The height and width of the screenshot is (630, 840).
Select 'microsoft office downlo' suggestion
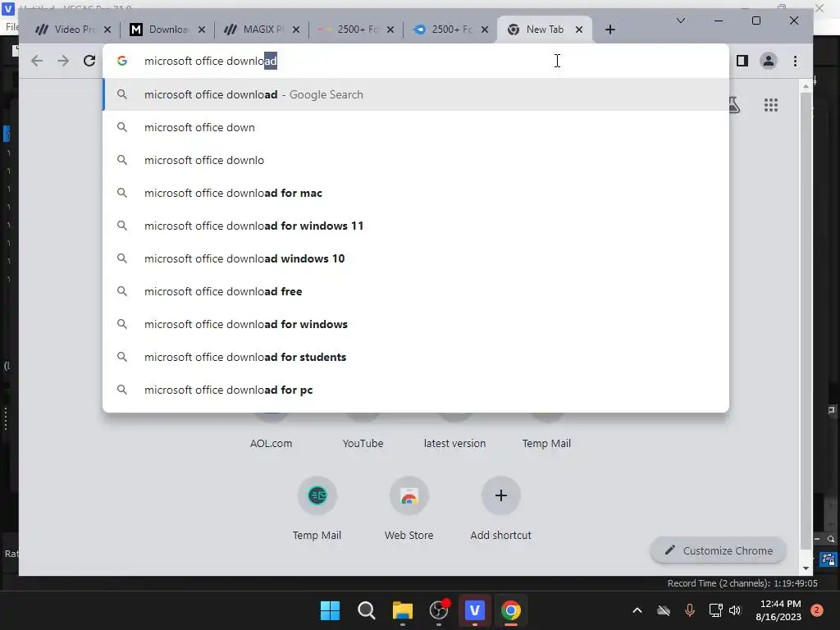click(x=416, y=160)
